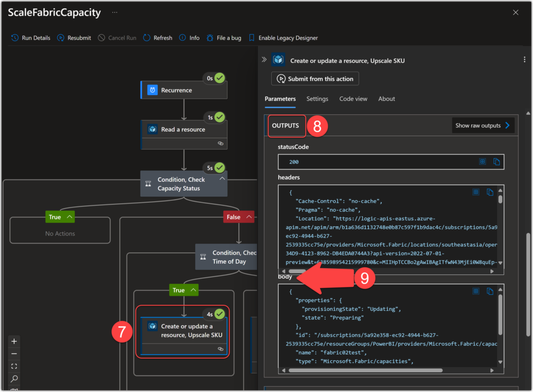Click the Cancel Run toolbar item
533x392 pixels.
pos(117,37)
